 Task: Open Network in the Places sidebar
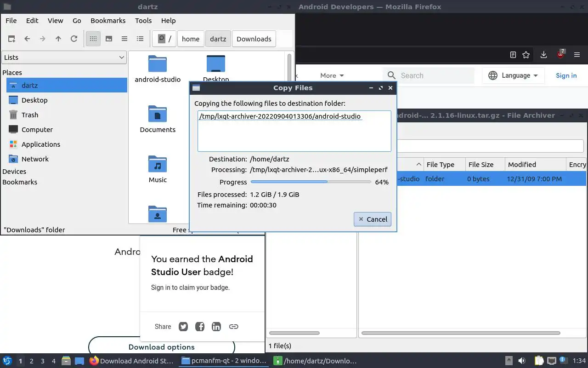coord(67,159)
